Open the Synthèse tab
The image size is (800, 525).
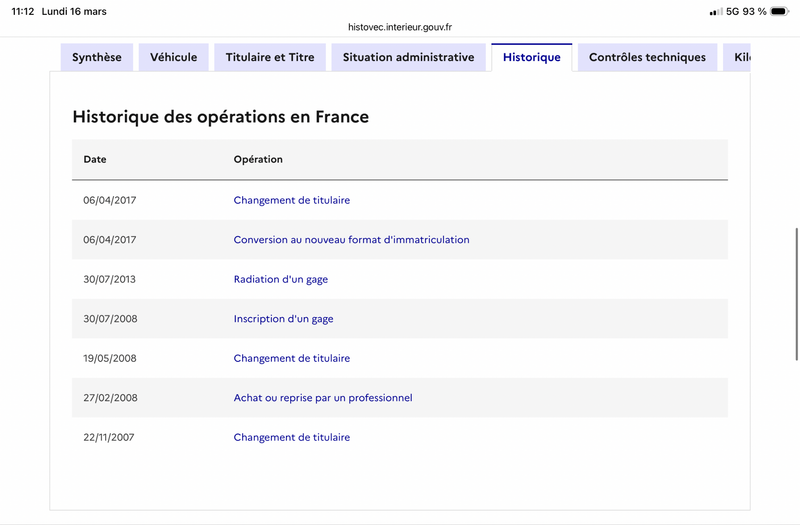(x=97, y=58)
